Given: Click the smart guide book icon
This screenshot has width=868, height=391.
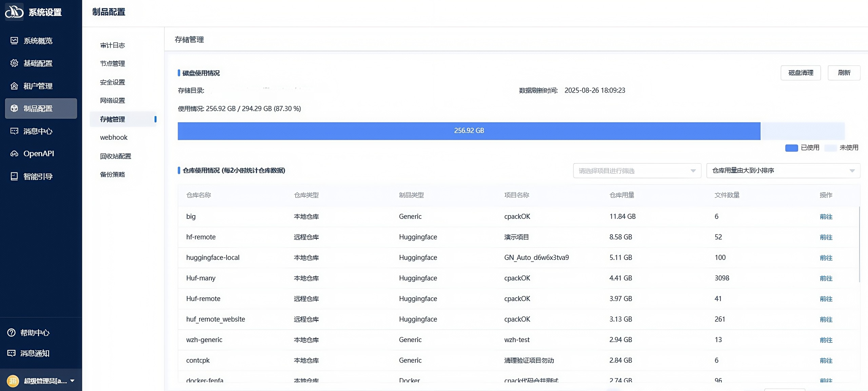Looking at the screenshot, I should pos(14,176).
